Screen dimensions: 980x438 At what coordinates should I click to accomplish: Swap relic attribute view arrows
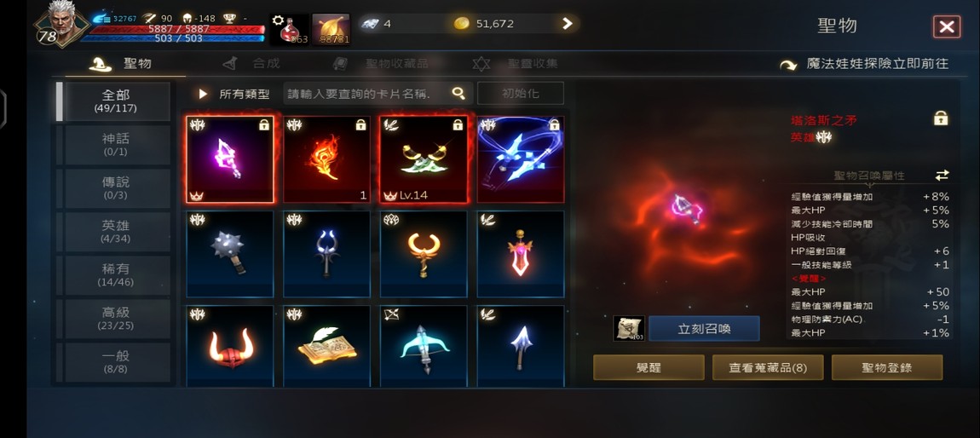(x=942, y=175)
